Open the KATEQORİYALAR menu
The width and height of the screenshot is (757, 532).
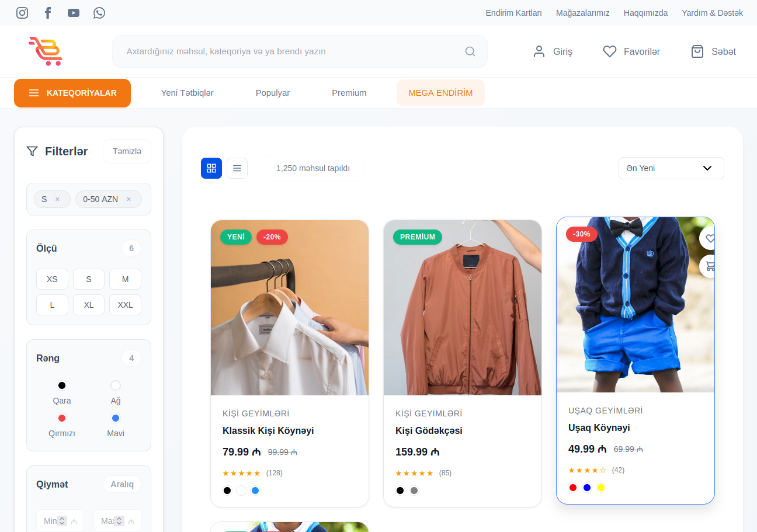point(72,93)
